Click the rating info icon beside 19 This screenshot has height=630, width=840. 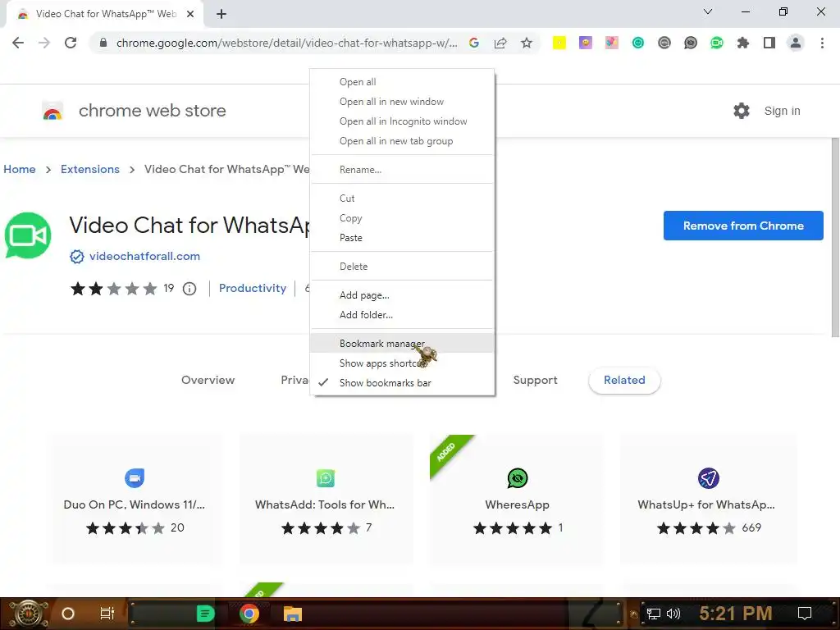[189, 289]
